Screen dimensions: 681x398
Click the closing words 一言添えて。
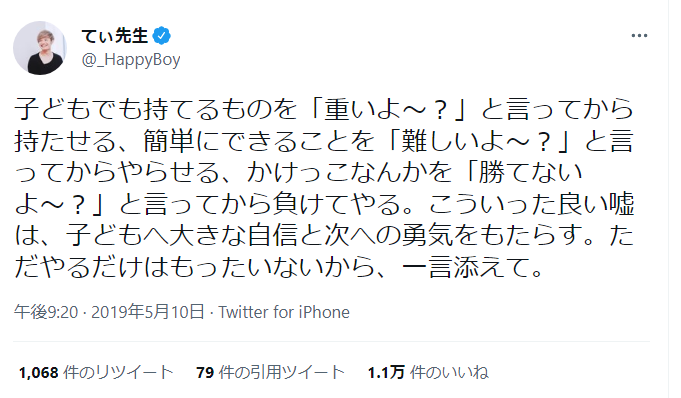coord(473,267)
